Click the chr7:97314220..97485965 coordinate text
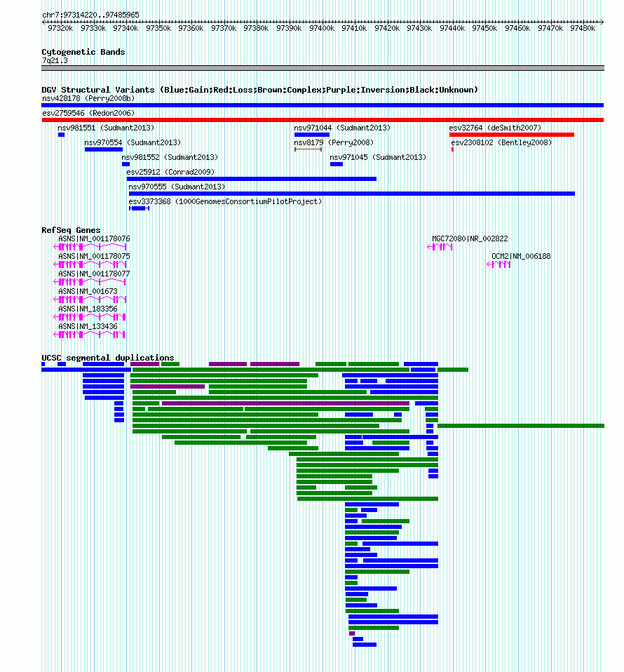The height and width of the screenshot is (672, 624). (90, 15)
